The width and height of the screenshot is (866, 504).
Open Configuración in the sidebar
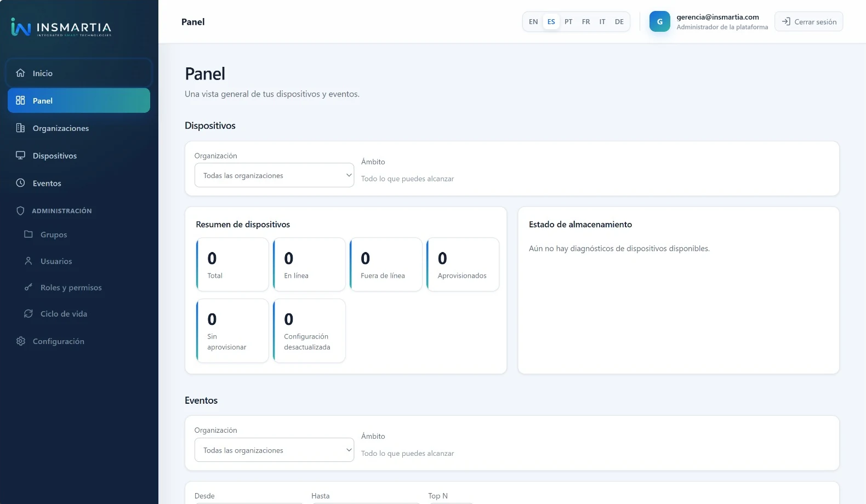[x=79, y=341]
